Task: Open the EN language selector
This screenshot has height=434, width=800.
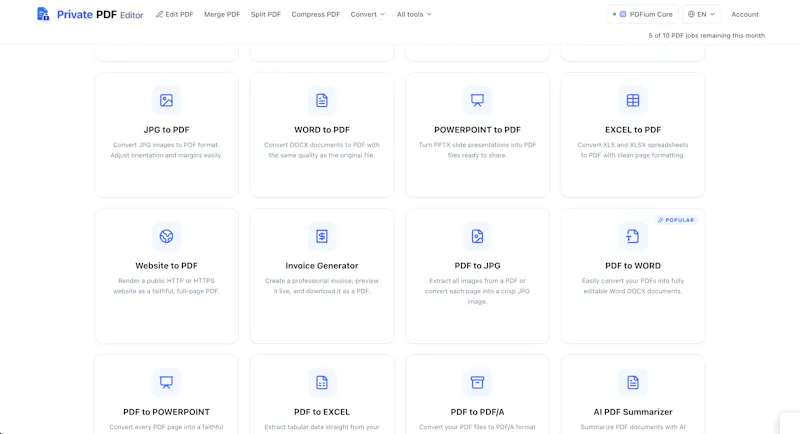Action: click(702, 14)
